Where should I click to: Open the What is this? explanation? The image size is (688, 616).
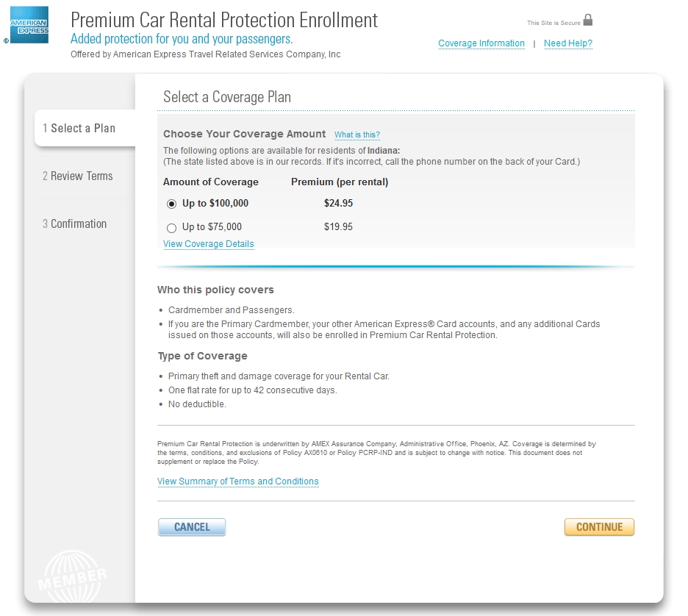356,135
